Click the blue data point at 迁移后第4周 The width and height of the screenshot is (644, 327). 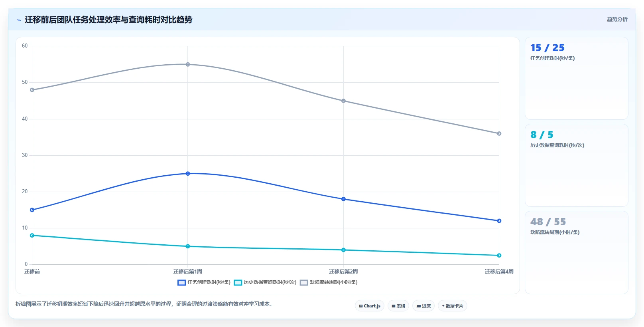tap(499, 221)
